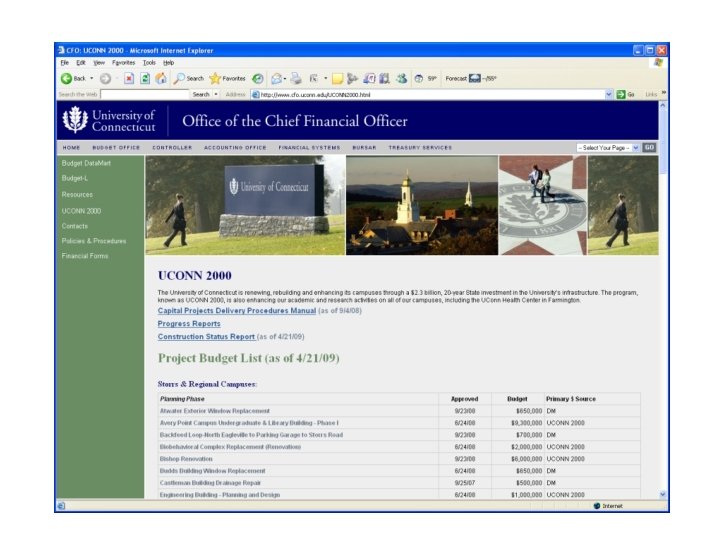The width and height of the screenshot is (720, 540).
Task: Click the weather temperature icon showing 59°
Action: (419, 79)
